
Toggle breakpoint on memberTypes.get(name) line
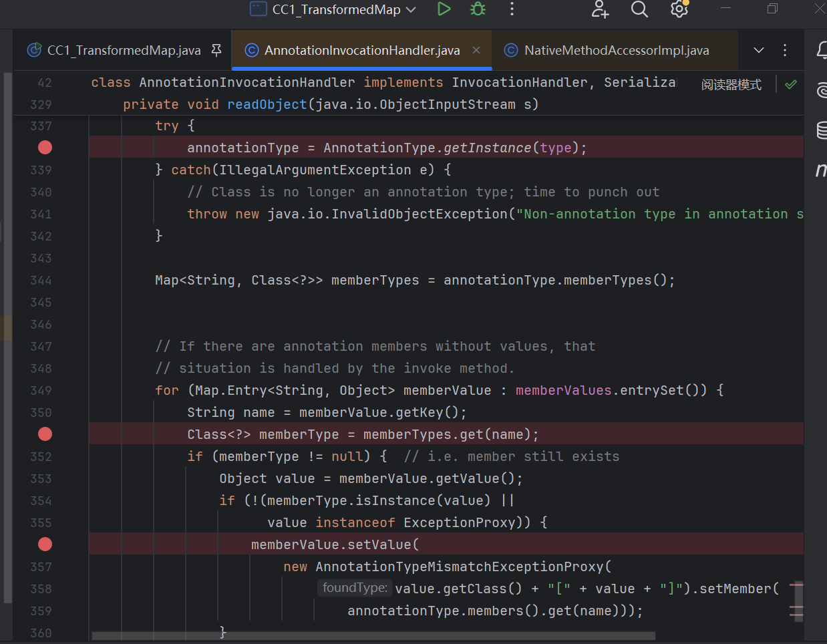45,434
